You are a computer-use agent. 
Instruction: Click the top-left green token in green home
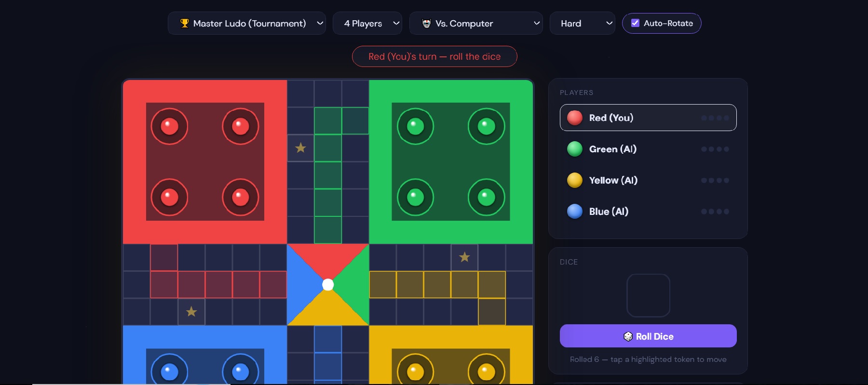pos(415,126)
